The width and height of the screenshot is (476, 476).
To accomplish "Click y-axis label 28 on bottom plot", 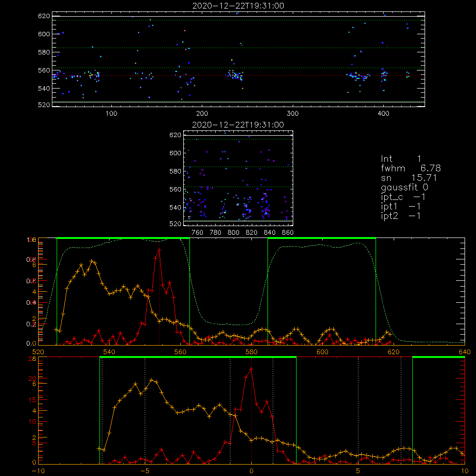I will tap(32, 359).
